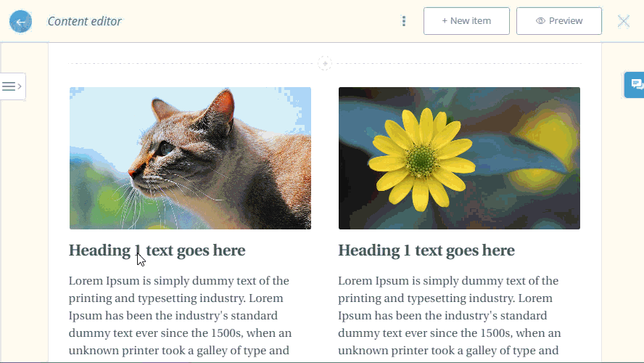Image resolution: width=644 pixels, height=363 pixels.
Task: Click the + New item button
Action: tap(466, 21)
